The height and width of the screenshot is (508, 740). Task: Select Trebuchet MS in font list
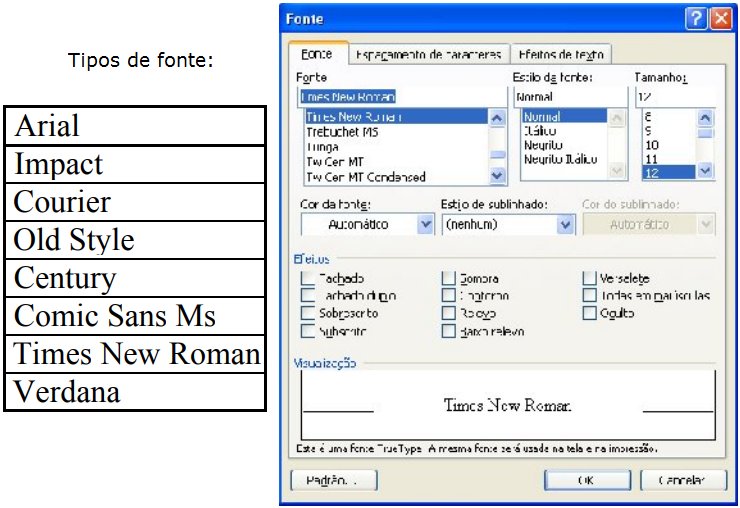[x=342, y=132]
